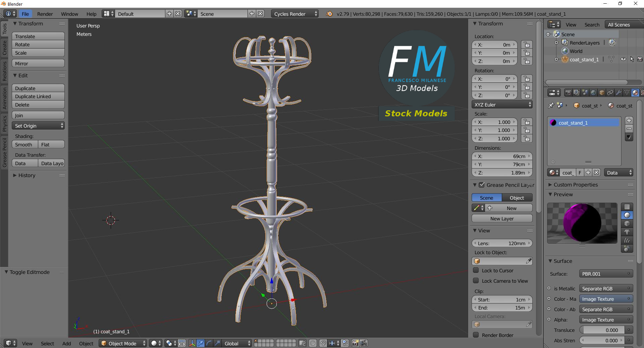This screenshot has height=348, width=644.
Task: Open the Render properties camera tab
Action: (x=568, y=93)
